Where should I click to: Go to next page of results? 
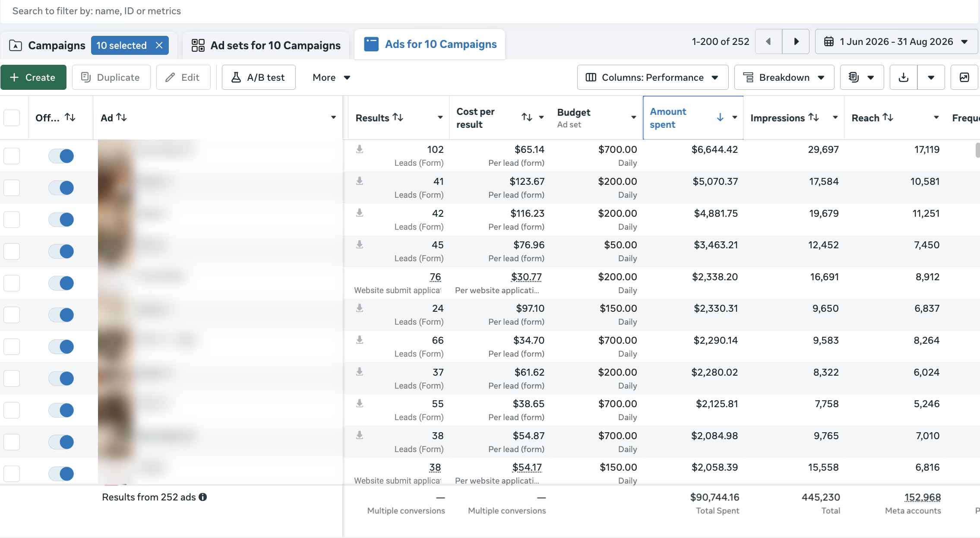(x=796, y=41)
